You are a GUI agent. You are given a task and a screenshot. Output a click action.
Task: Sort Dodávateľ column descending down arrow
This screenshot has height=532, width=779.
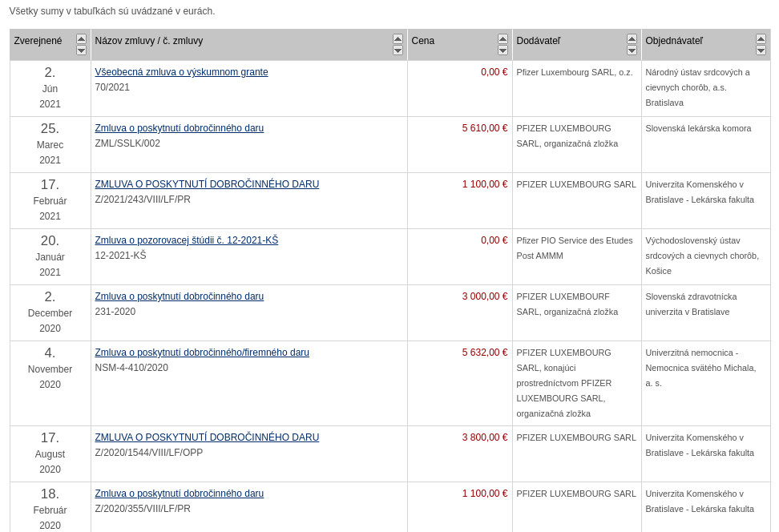(x=632, y=50)
